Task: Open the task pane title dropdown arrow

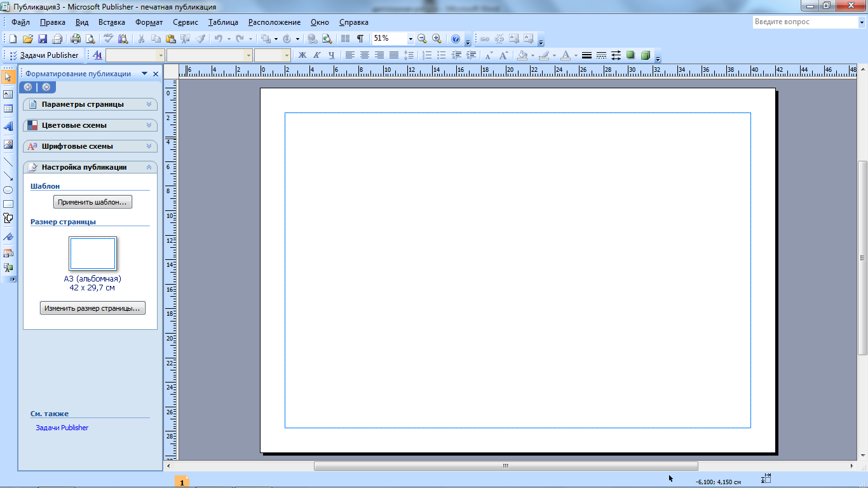Action: pos(145,74)
